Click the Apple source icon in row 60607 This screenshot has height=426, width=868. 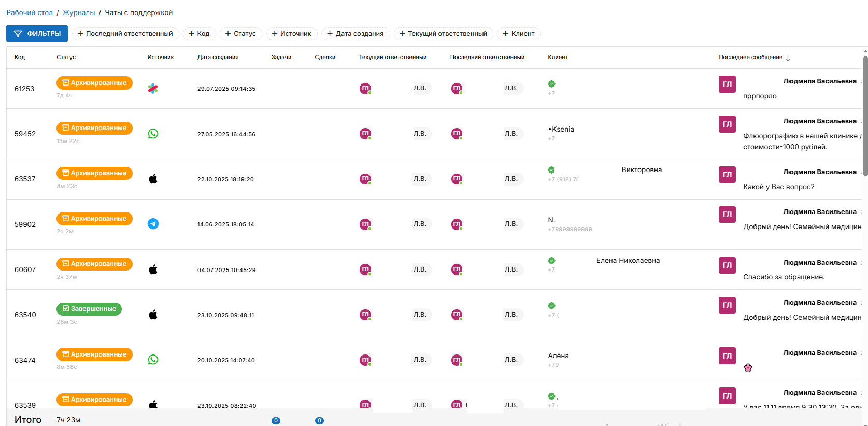point(153,269)
